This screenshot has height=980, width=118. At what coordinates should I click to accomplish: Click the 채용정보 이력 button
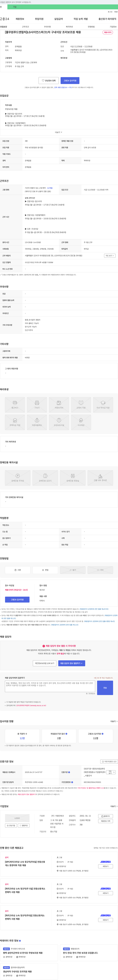(x=105, y=821)
